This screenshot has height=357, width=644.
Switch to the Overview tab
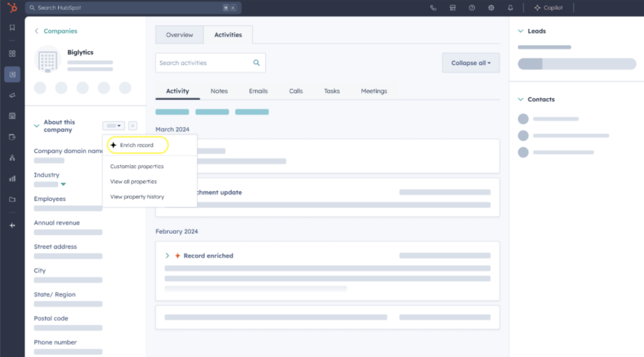click(180, 35)
